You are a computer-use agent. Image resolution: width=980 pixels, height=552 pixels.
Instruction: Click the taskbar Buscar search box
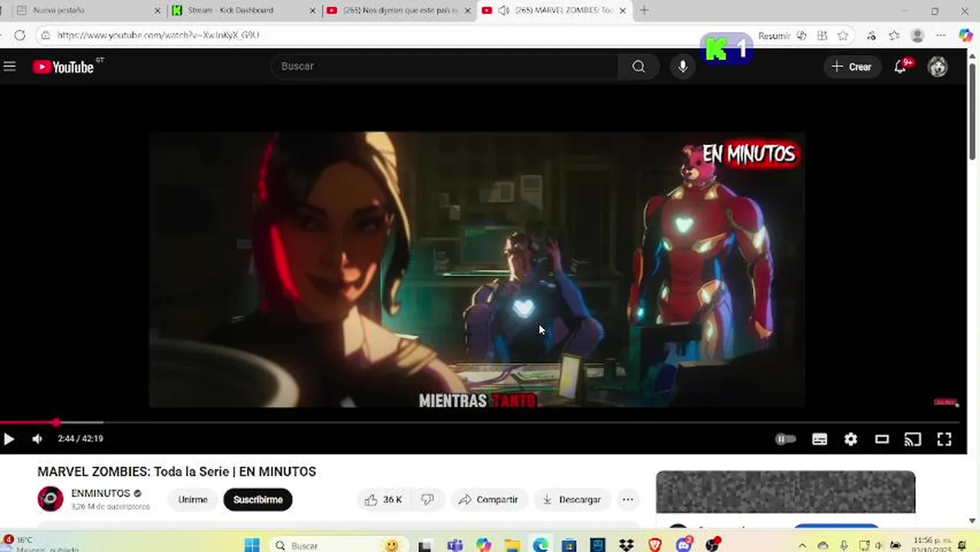337,545
